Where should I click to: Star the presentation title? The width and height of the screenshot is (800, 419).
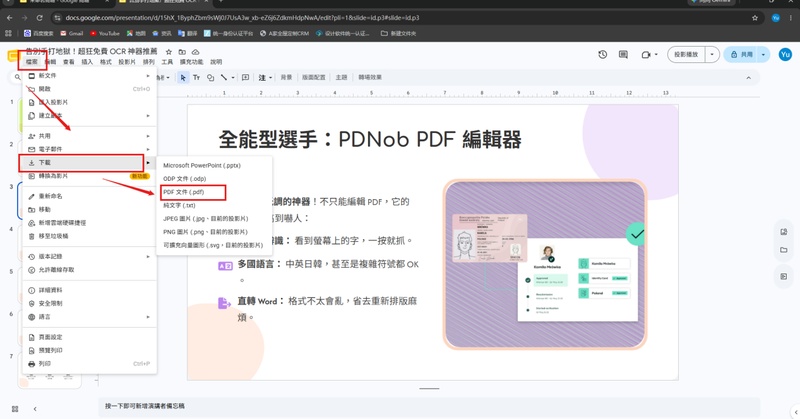pyautogui.click(x=168, y=52)
